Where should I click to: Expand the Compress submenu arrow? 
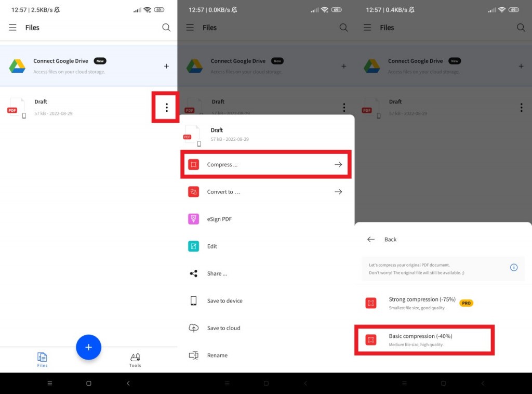(338, 164)
